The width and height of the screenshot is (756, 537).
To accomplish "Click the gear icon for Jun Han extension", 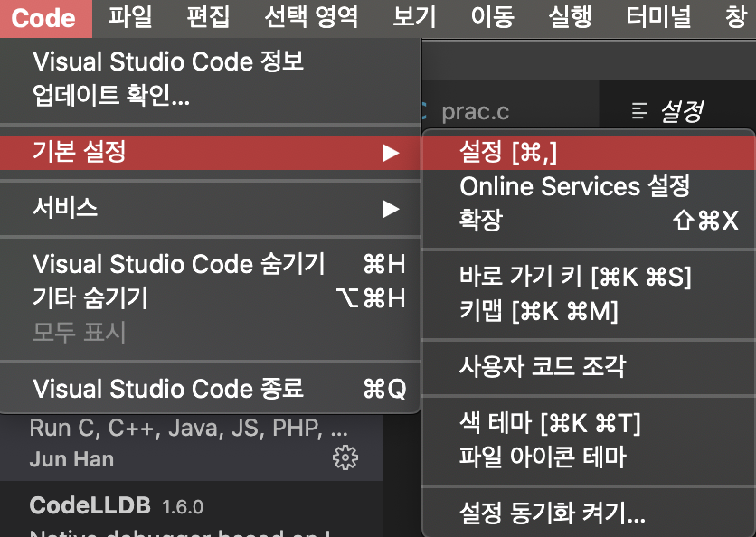I will click(x=345, y=457).
